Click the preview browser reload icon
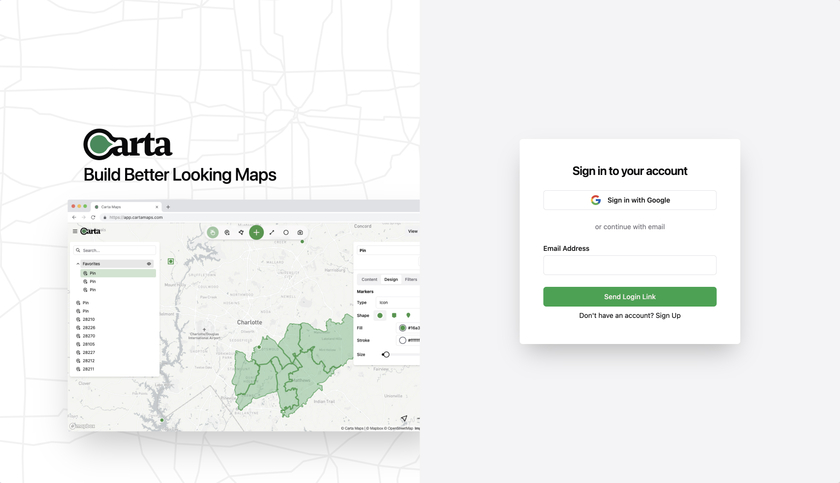This screenshot has width=840, height=483. [x=93, y=217]
